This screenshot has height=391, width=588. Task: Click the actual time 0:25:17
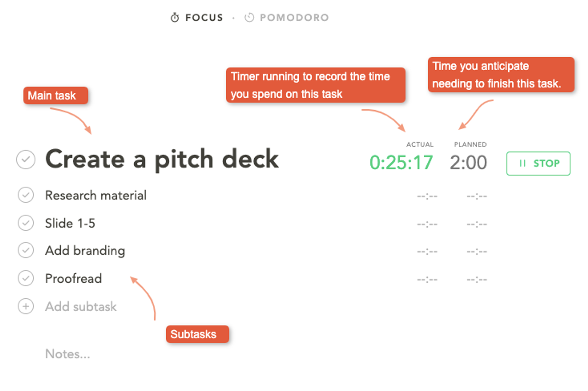tap(401, 162)
